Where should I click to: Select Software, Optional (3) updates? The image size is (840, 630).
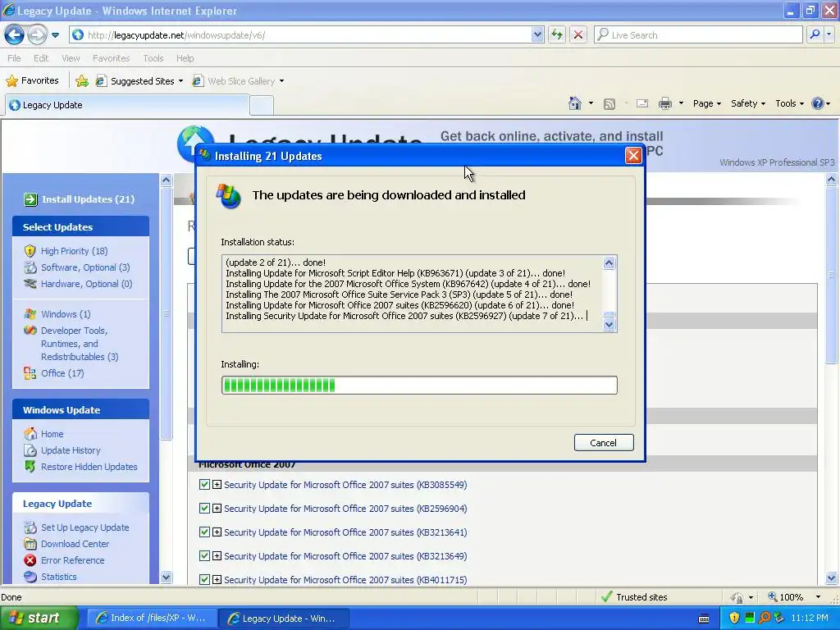click(x=85, y=267)
